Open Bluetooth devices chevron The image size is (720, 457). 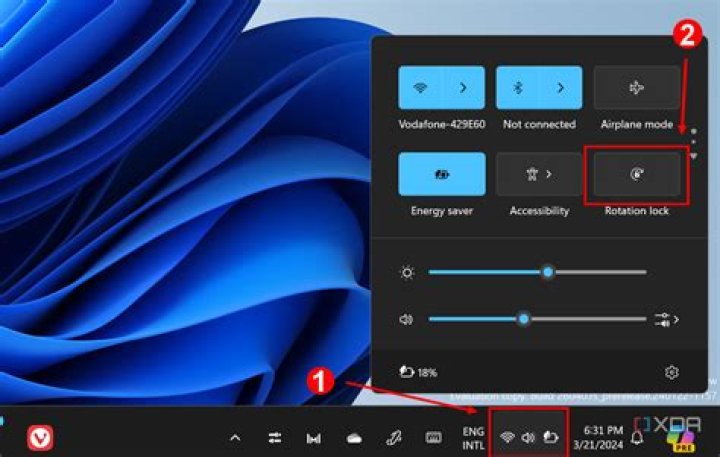(561, 88)
